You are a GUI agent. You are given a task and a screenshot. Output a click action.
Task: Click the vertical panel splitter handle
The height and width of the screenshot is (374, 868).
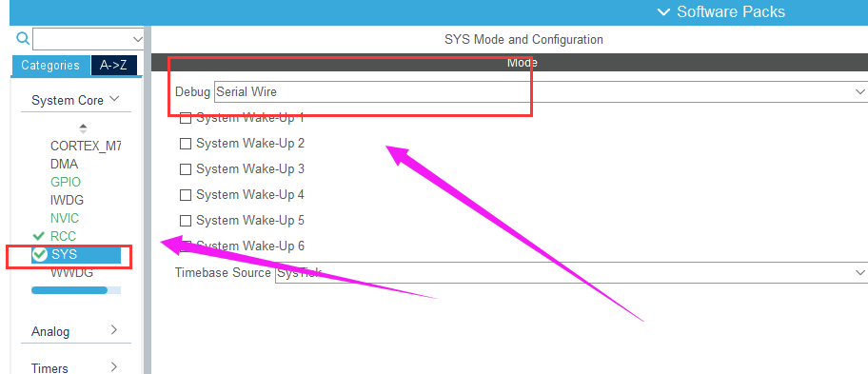click(x=148, y=199)
